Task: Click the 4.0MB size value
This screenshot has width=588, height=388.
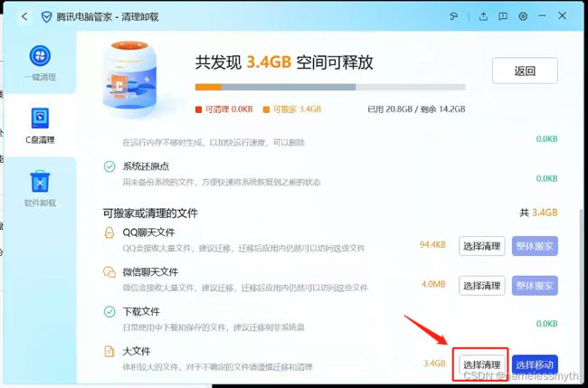Action: [433, 284]
